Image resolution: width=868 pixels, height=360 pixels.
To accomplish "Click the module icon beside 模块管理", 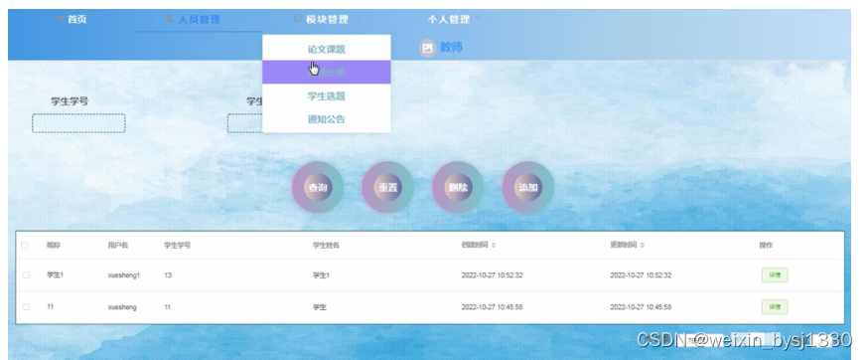I will (298, 20).
